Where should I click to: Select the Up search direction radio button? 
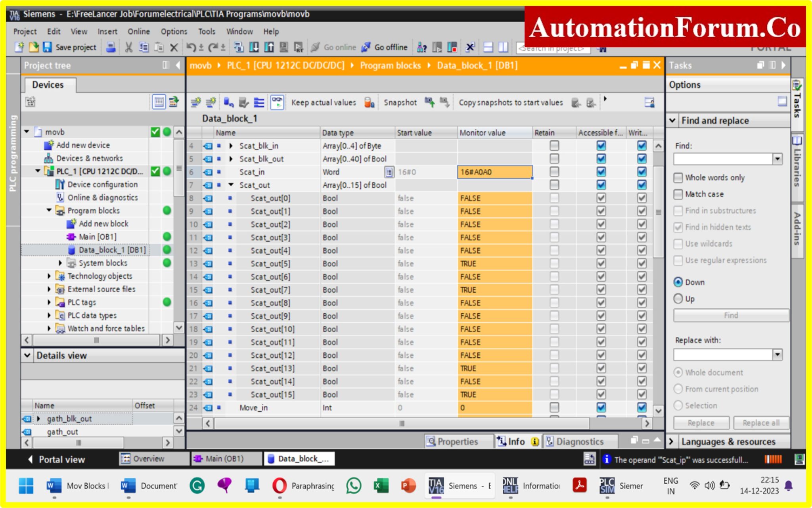679,299
